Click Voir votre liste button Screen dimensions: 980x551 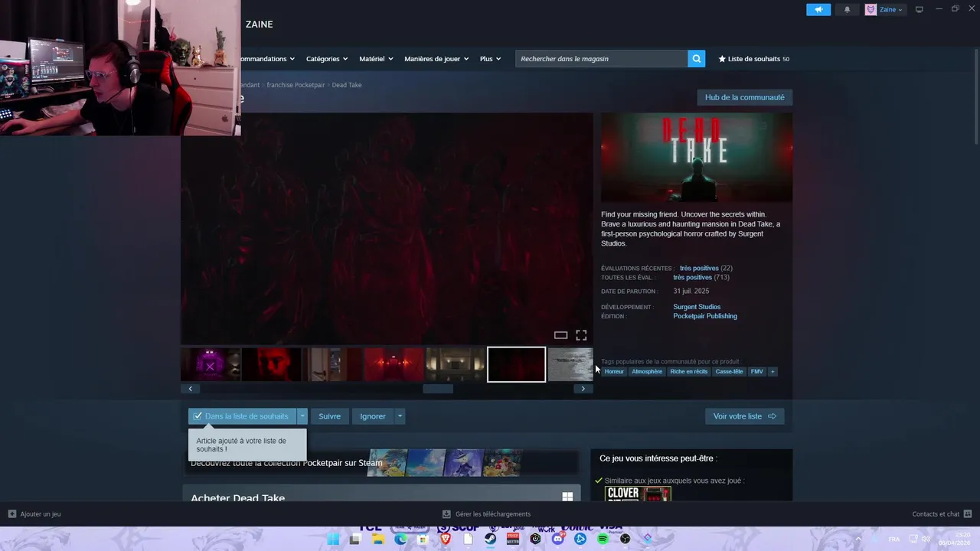click(x=744, y=416)
